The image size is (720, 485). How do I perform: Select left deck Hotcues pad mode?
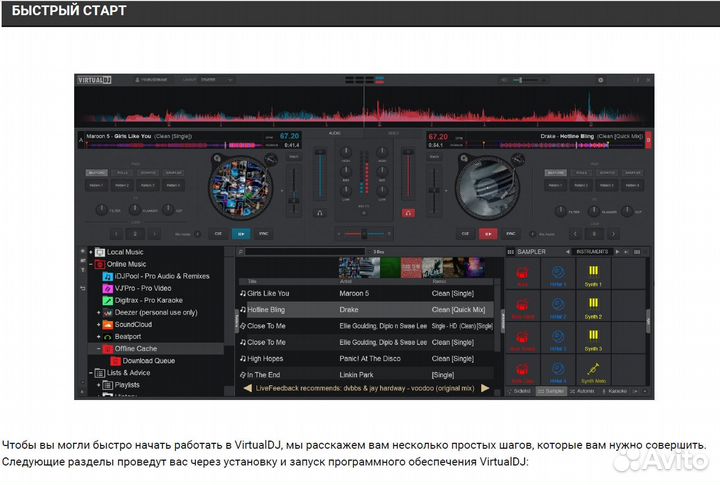(96, 173)
